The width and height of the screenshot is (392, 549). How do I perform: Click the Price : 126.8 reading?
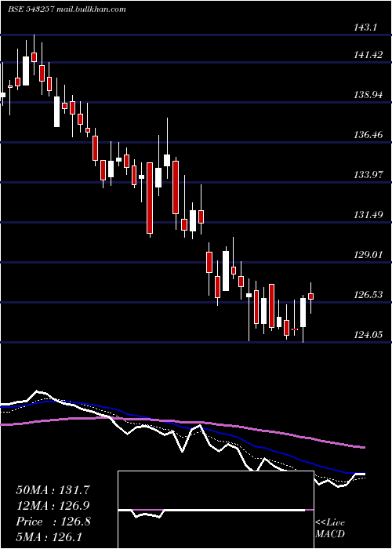(x=53, y=522)
